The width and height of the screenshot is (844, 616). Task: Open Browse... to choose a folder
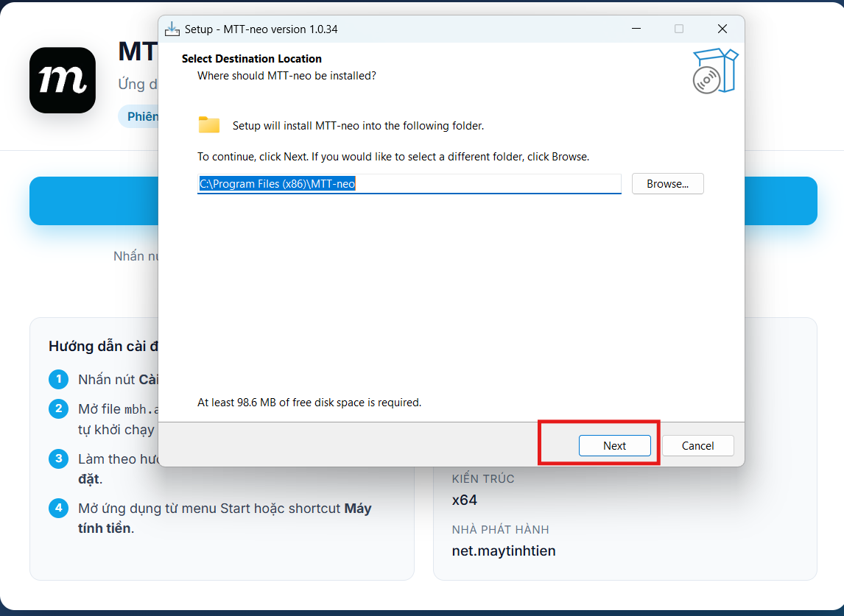tap(667, 183)
